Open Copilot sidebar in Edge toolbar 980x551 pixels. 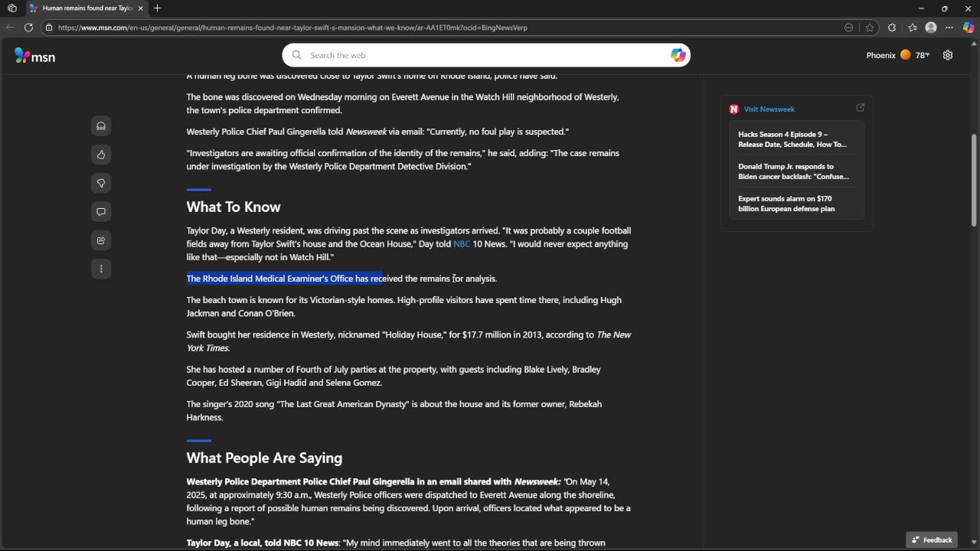[969, 28]
